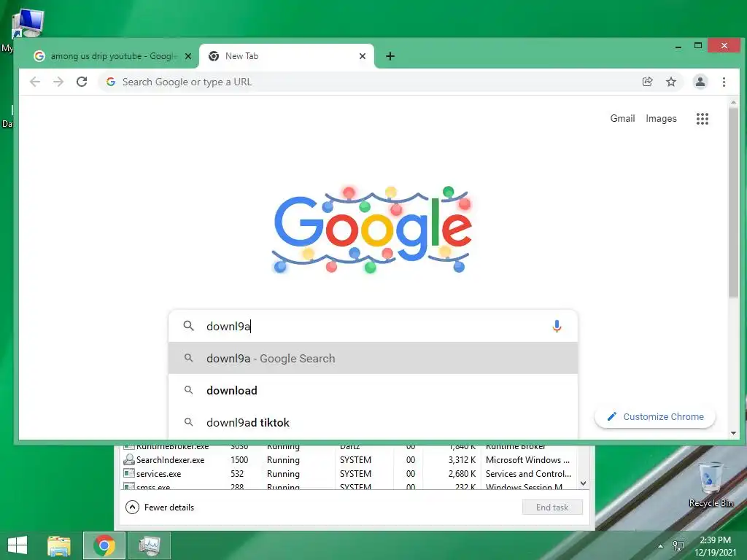Click the page scrollbar down arrow
747x560 pixels.
(733, 433)
